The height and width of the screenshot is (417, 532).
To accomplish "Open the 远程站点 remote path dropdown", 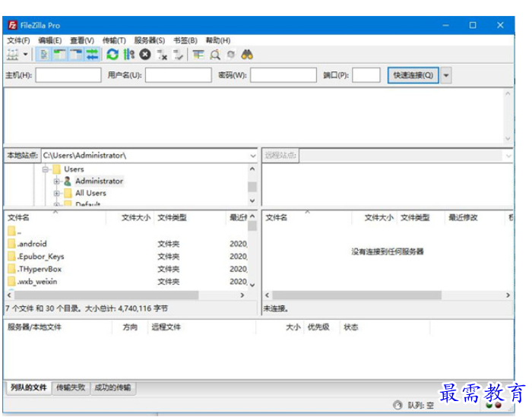I will pos(508,156).
